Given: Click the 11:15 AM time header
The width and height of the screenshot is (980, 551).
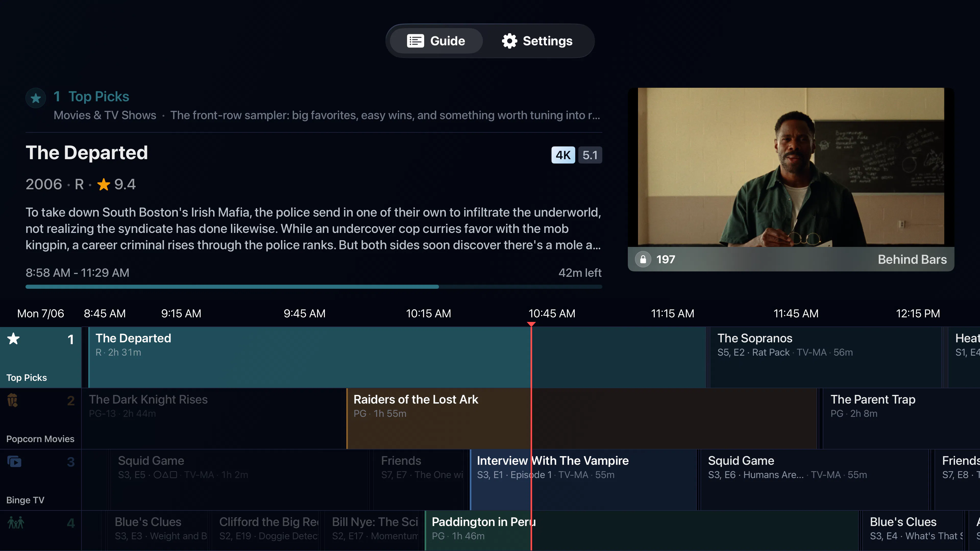Looking at the screenshot, I should 673,313.
